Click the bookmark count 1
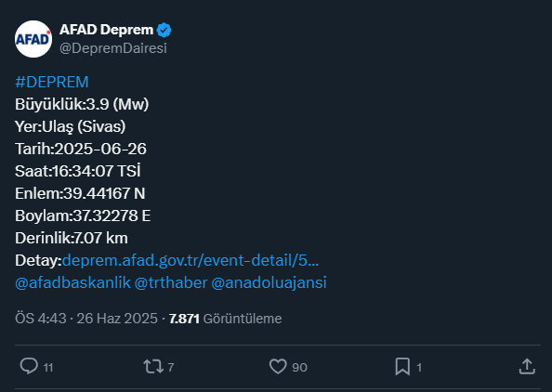 (419, 367)
